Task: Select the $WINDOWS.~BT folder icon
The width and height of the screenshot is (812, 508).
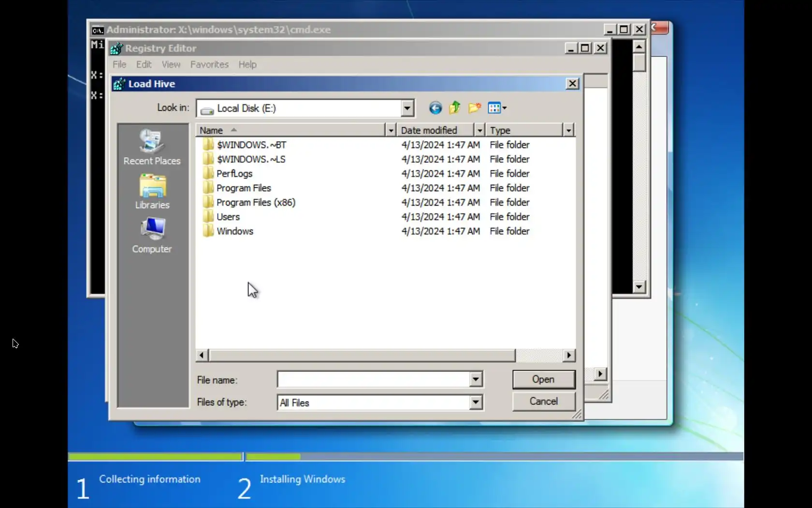Action: 208,145
